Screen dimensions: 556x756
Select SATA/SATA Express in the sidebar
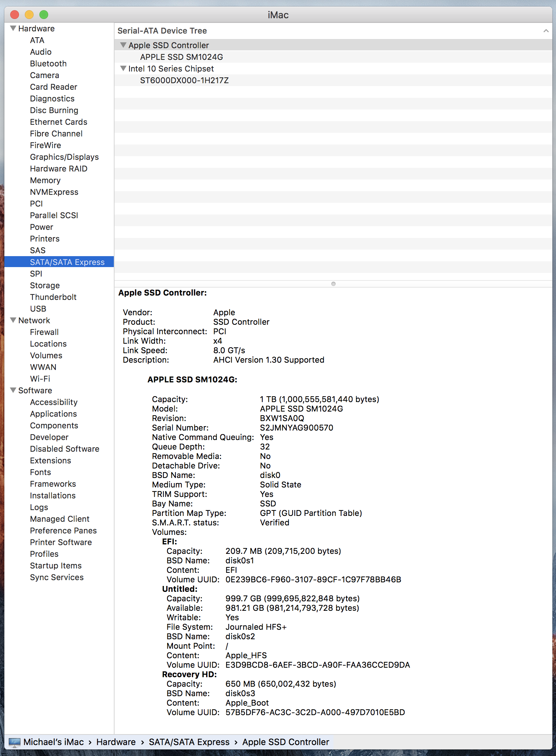[x=59, y=262]
